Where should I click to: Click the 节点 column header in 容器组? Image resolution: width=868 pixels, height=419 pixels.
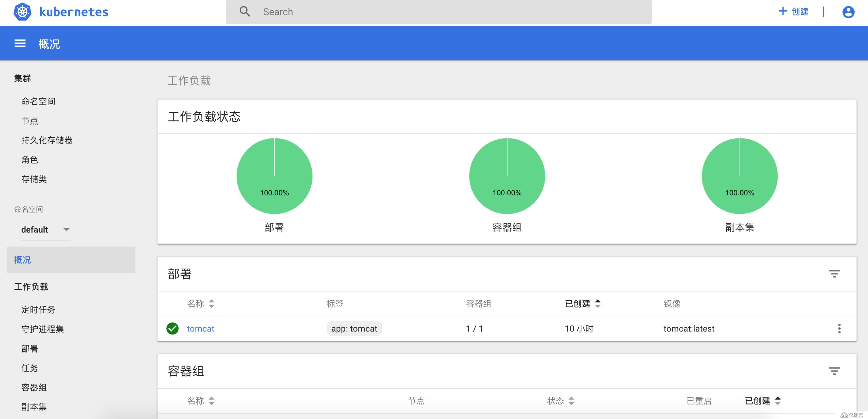[416, 400]
